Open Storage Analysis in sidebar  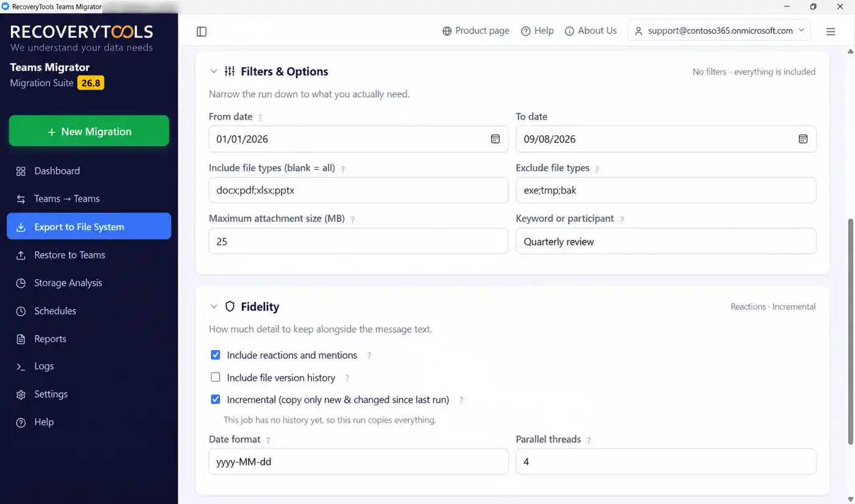coord(89,283)
